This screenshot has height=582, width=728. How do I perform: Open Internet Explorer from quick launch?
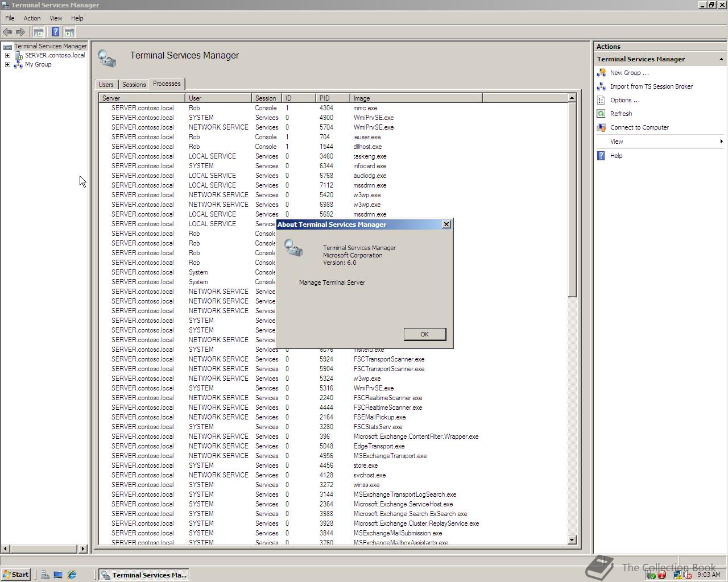(72, 575)
